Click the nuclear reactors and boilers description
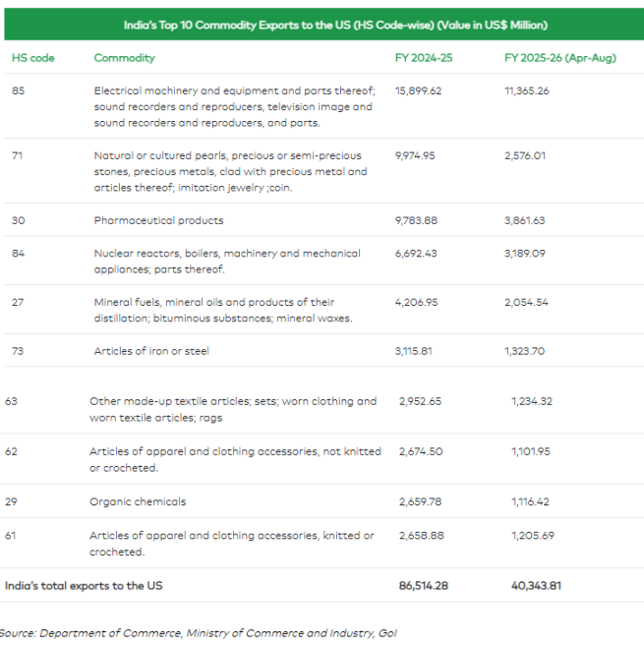Viewport: 644px width, 647px height. (x=226, y=261)
